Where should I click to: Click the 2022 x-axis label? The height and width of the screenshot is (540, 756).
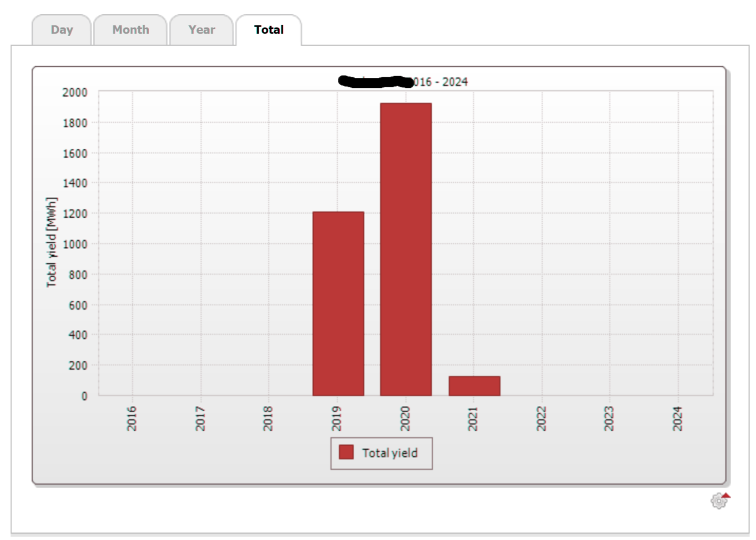pos(542,417)
